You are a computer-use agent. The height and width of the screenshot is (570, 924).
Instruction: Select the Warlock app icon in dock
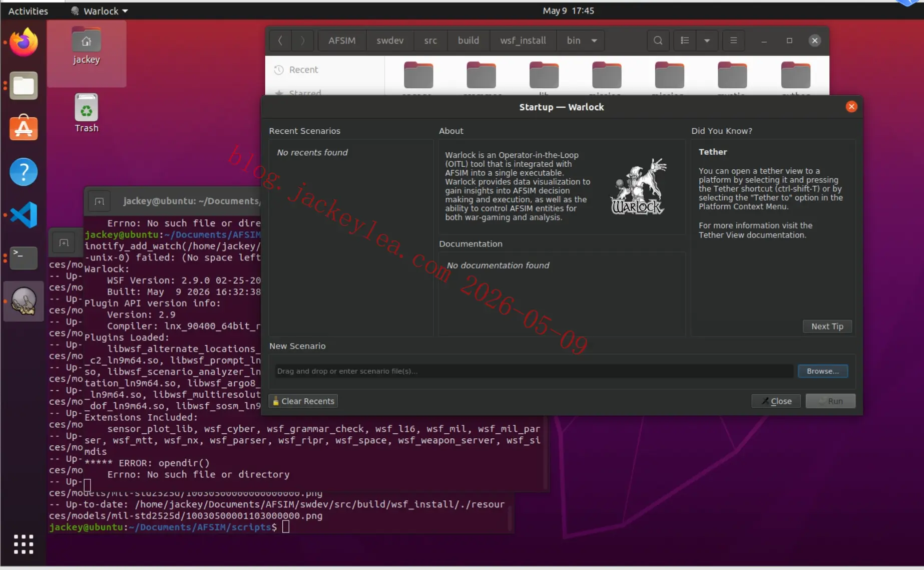(24, 301)
